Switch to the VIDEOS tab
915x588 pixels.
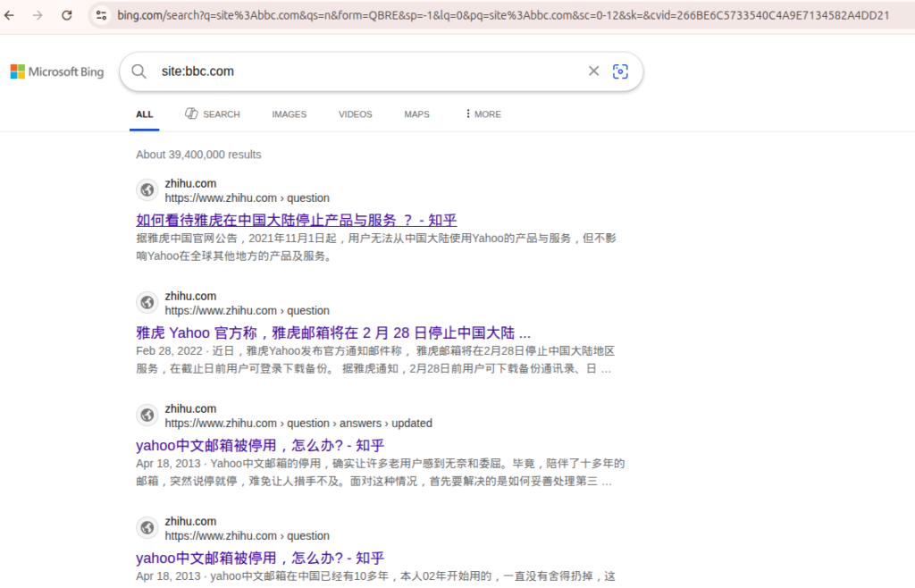tap(355, 113)
